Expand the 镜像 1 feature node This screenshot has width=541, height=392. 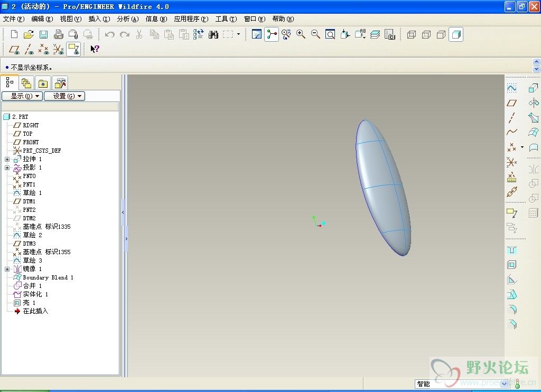coord(7,269)
